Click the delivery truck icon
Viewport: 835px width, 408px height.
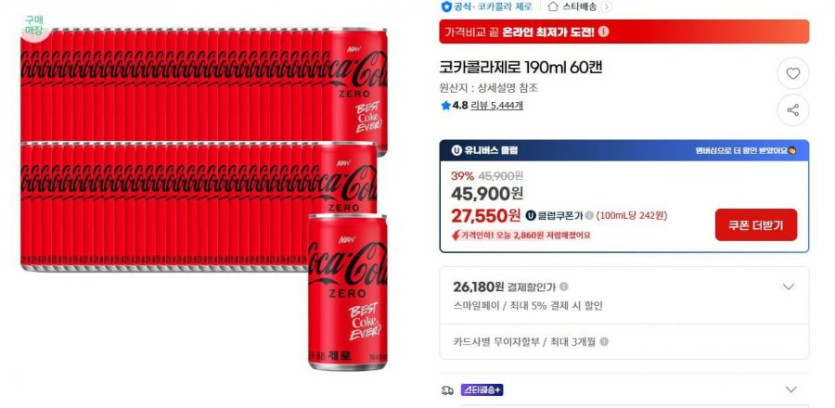[447, 390]
